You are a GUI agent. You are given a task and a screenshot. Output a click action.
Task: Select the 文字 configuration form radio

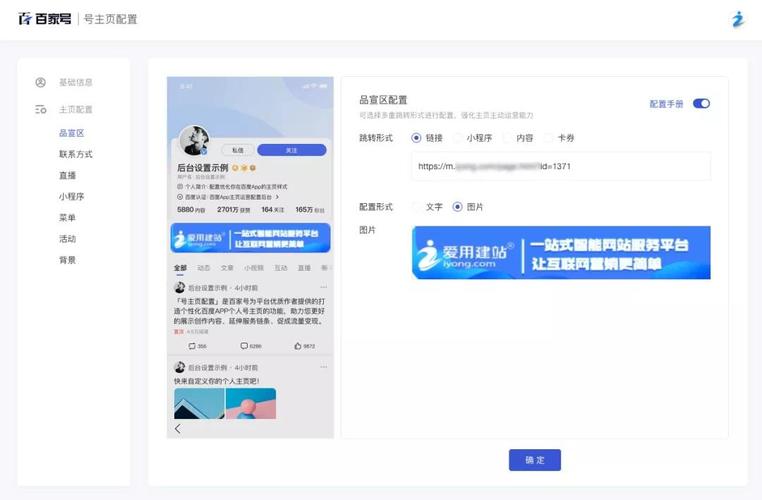(x=416, y=207)
